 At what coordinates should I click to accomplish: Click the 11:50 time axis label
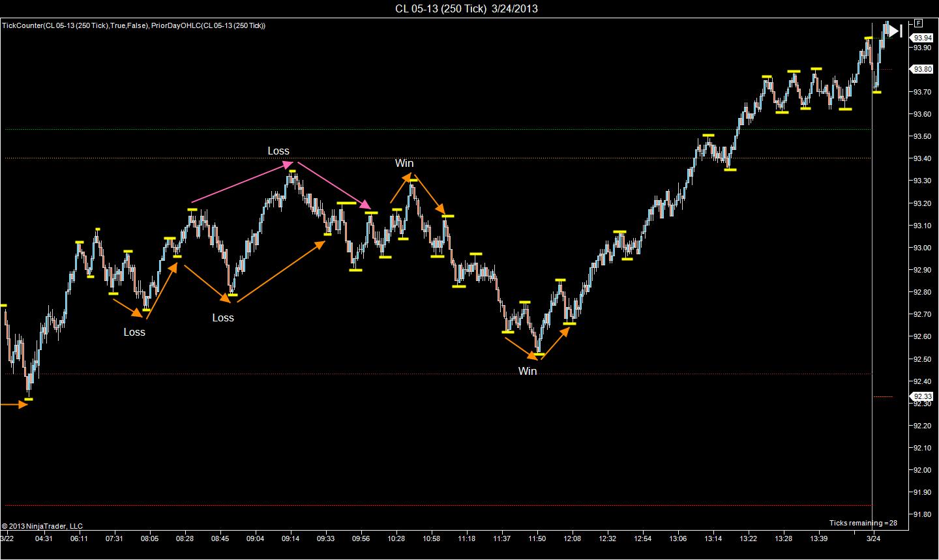coord(537,538)
